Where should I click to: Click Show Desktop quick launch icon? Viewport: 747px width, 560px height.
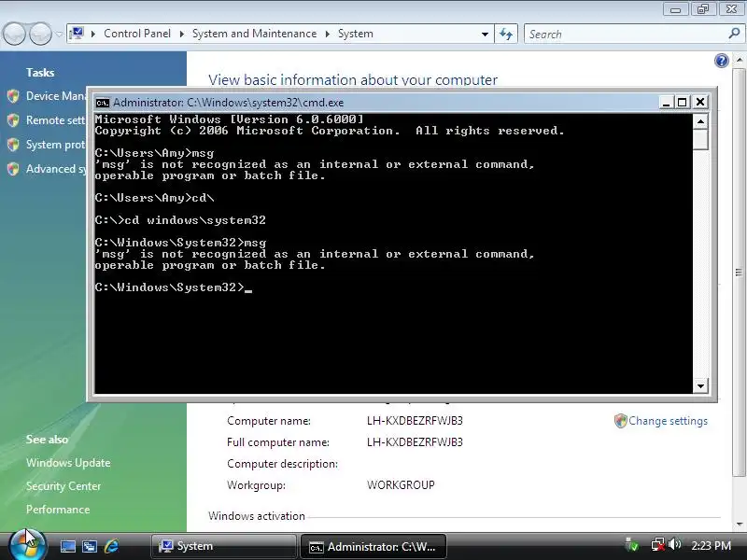67,546
